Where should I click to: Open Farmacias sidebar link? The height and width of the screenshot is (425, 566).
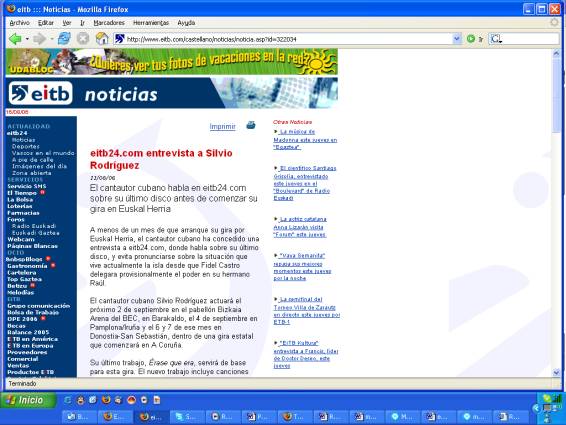(x=23, y=213)
